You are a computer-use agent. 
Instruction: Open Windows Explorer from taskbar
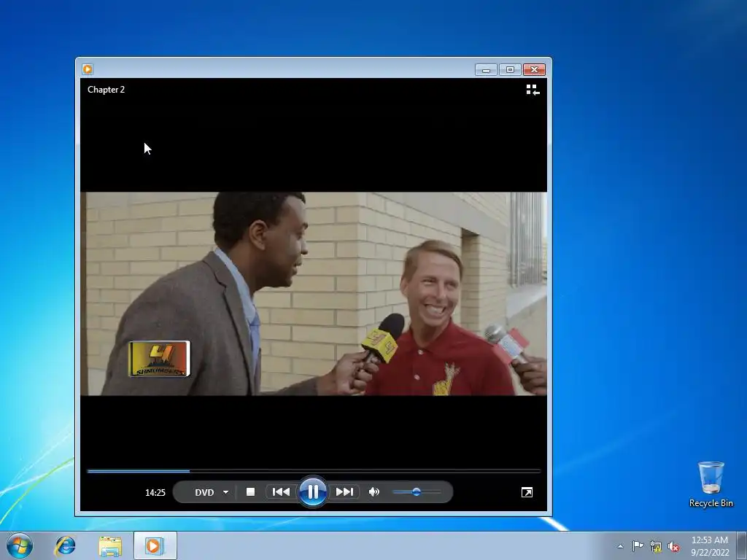coord(110,545)
